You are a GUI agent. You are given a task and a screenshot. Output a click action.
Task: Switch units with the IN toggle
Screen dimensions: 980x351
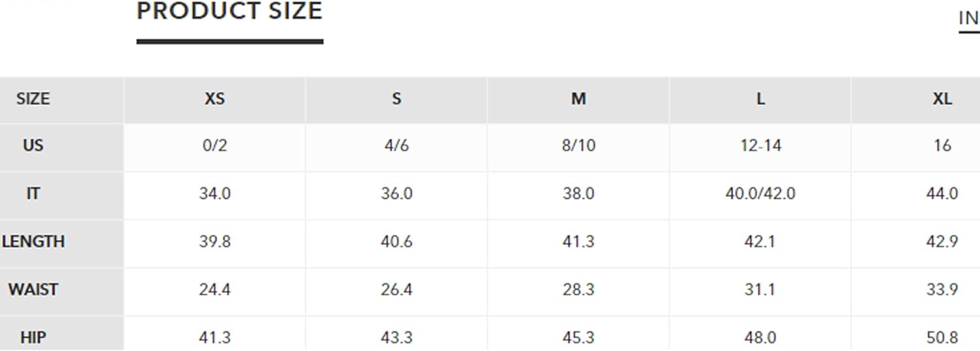click(969, 18)
